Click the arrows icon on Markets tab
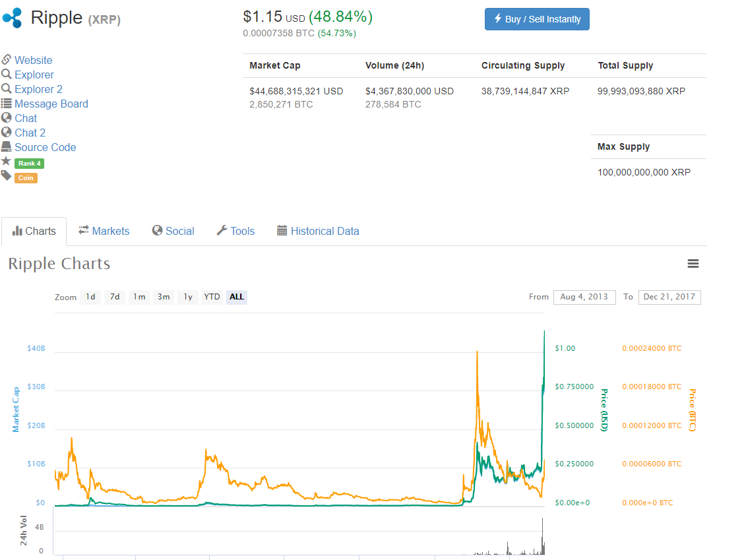 84,230
